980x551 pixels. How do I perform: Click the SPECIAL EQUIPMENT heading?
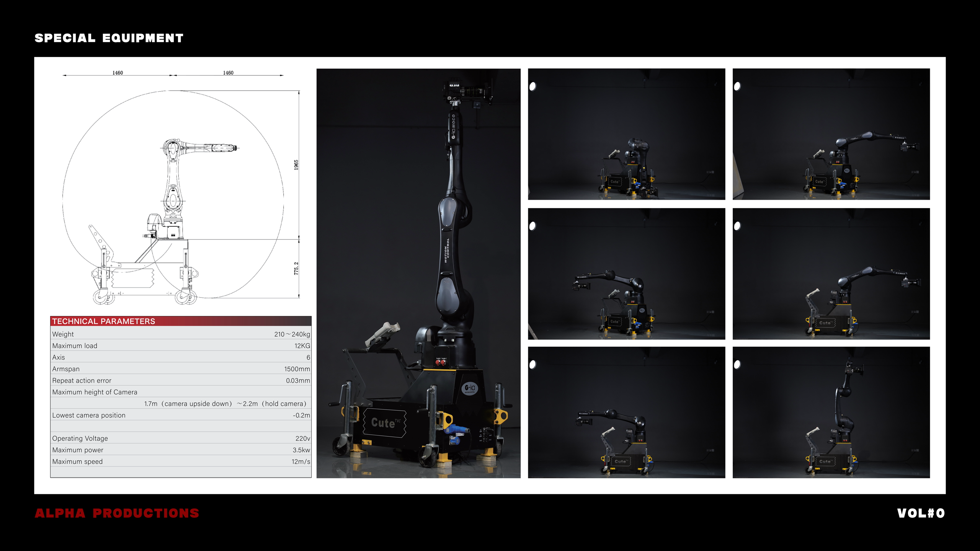109,38
